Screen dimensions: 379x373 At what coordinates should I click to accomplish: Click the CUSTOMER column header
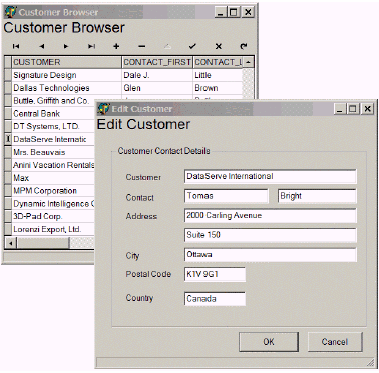pos(67,62)
